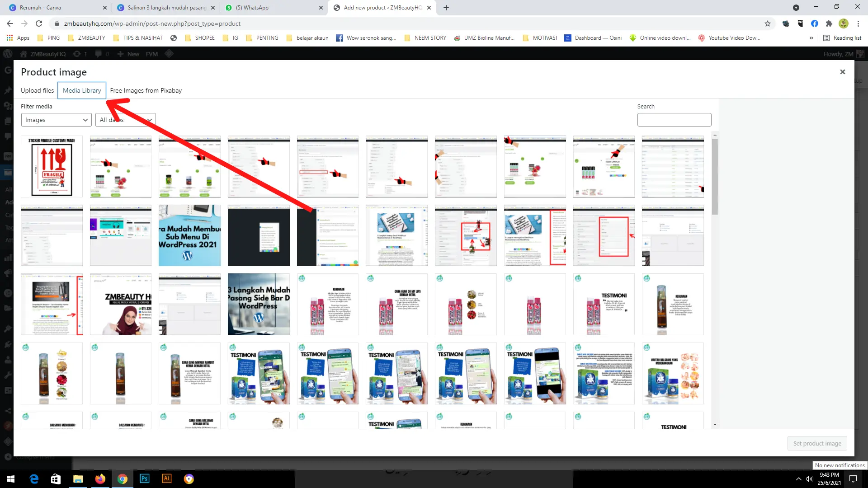The width and height of the screenshot is (868, 488).
Task: Open the Dashboard — Osini bookmark
Action: [x=593, y=38]
